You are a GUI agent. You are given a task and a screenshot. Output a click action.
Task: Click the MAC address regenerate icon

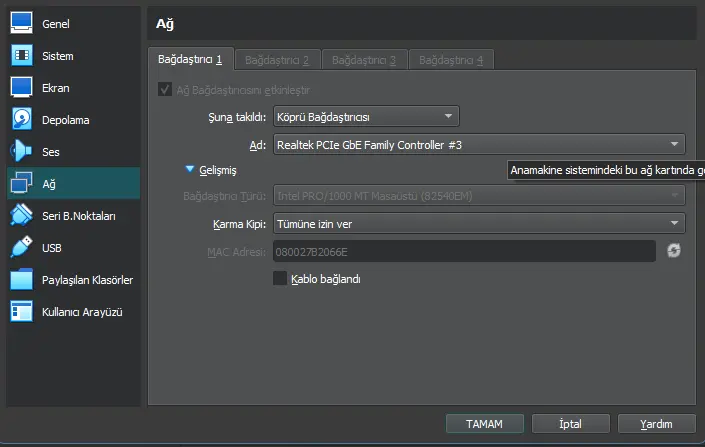click(674, 251)
